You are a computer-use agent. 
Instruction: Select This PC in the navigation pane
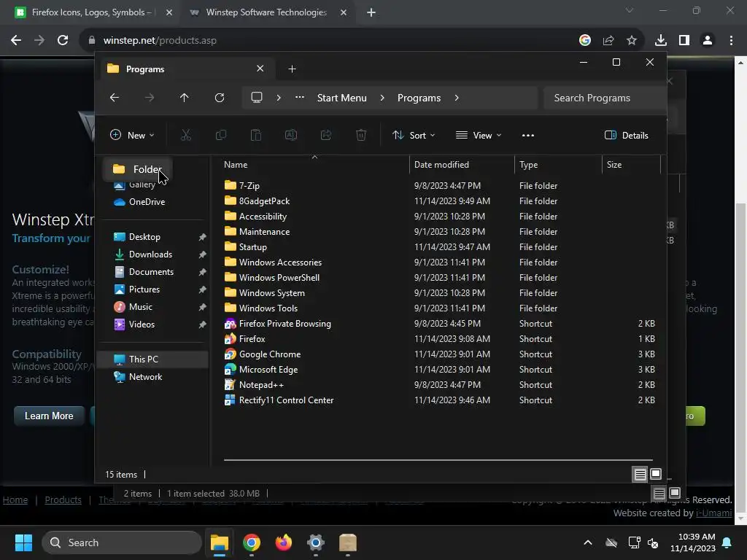coord(152,359)
